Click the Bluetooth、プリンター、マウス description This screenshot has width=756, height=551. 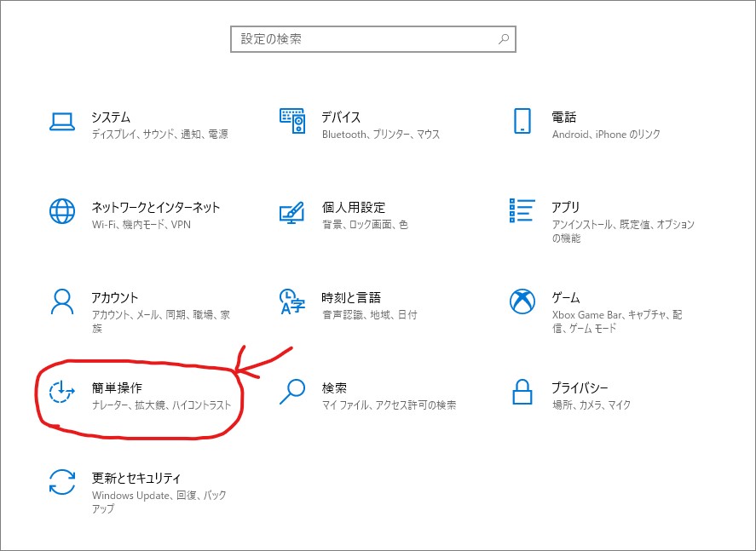click(381, 135)
